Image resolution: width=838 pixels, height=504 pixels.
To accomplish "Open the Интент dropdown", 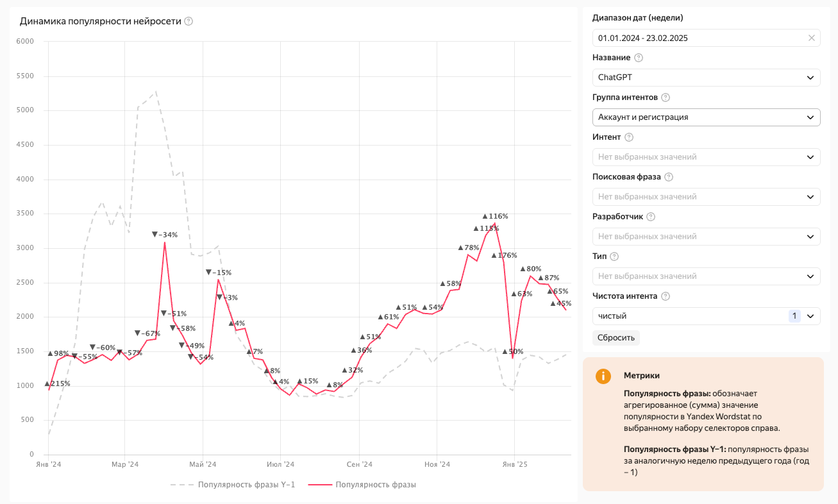I will click(706, 157).
